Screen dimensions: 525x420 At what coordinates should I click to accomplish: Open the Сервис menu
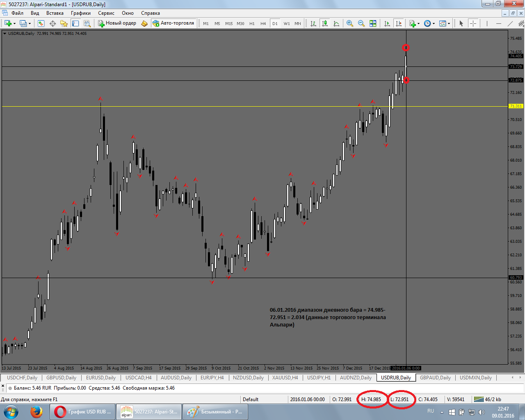(x=106, y=13)
